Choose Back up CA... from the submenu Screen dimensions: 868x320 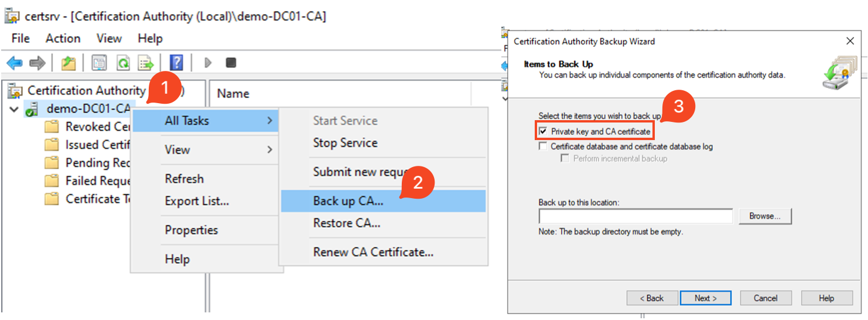tap(348, 201)
